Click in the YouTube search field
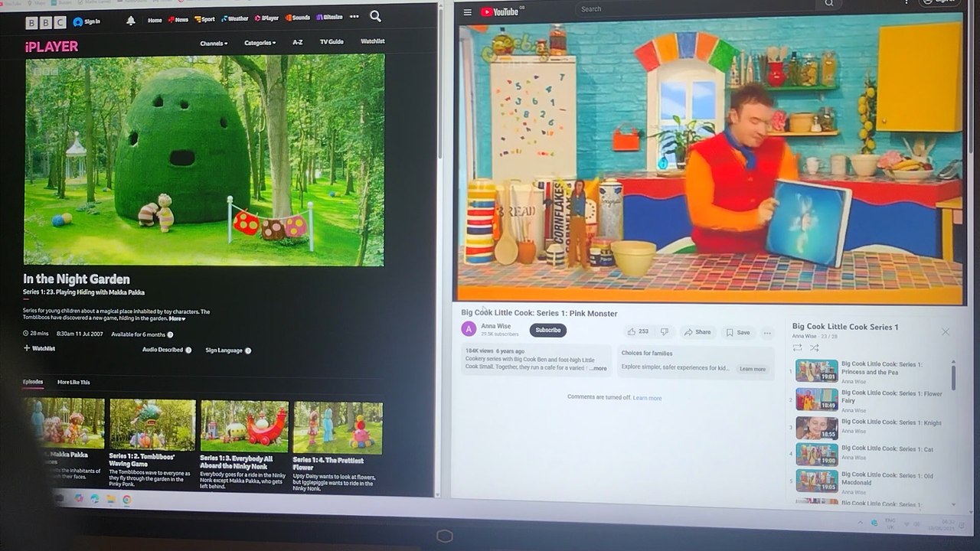The height and width of the screenshot is (551, 980). pyautogui.click(x=694, y=9)
